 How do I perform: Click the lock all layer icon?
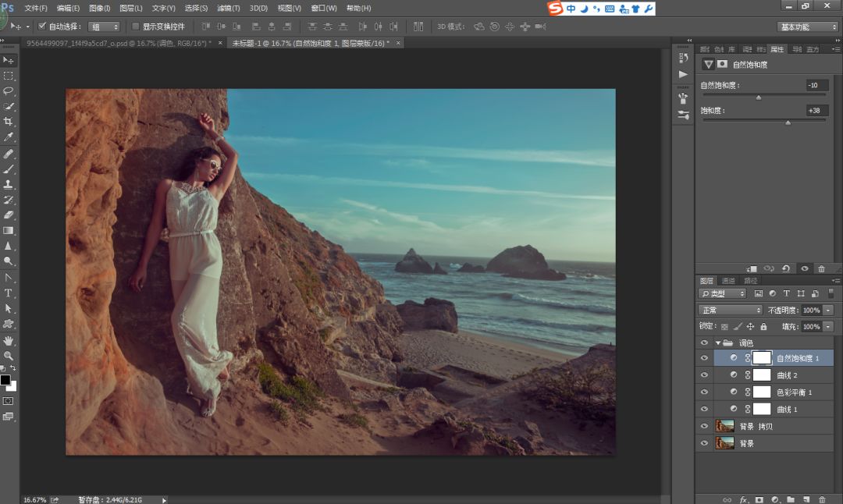coord(763,327)
